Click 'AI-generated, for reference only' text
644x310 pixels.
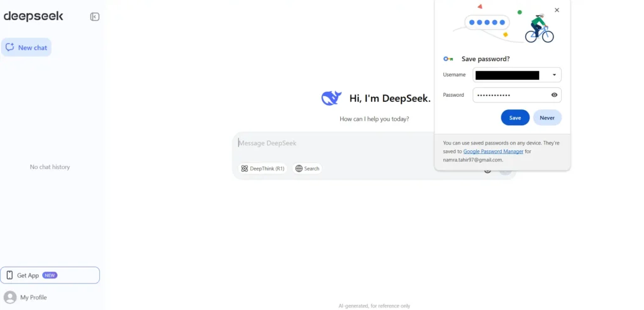[374, 306]
